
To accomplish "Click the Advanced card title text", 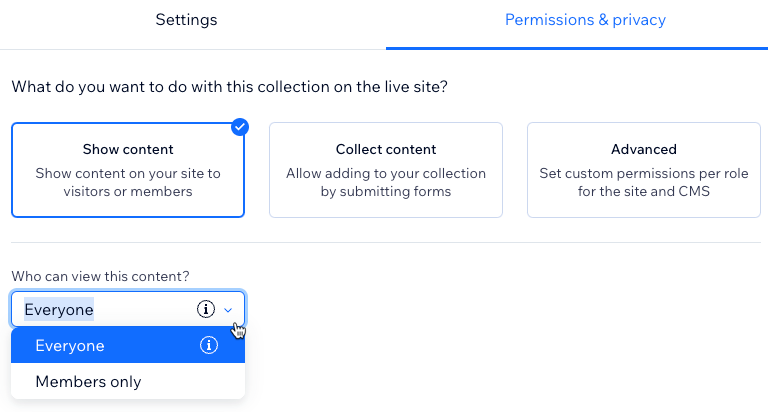I will (644, 149).
